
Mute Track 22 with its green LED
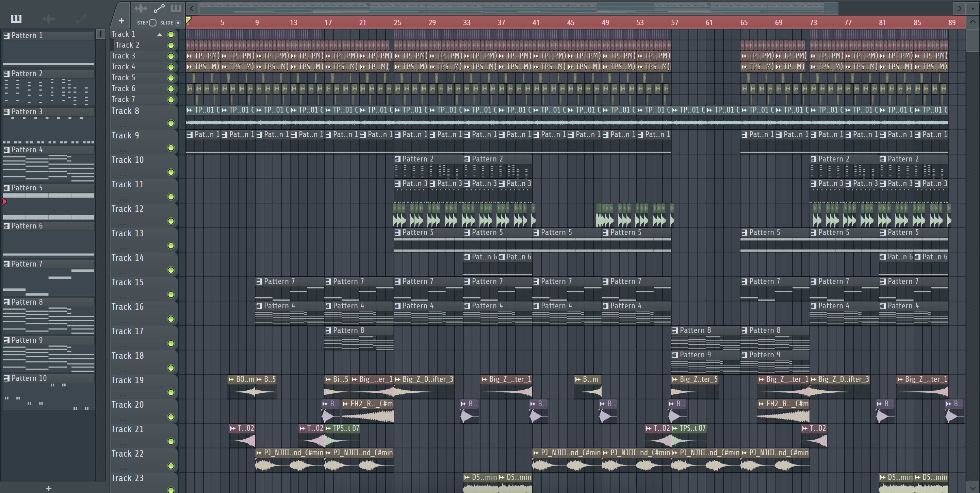[171, 466]
